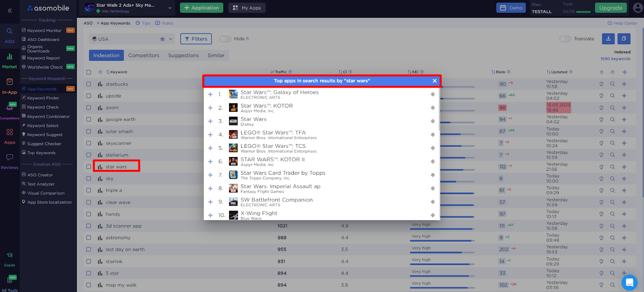
Task: Switch to the Similar tab
Action: click(216, 56)
